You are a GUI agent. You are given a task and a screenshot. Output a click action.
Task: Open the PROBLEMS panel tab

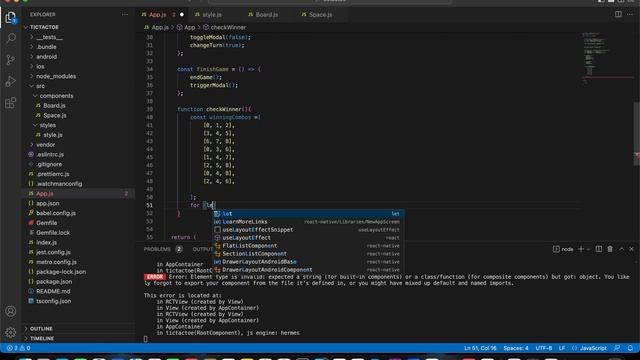click(157, 249)
